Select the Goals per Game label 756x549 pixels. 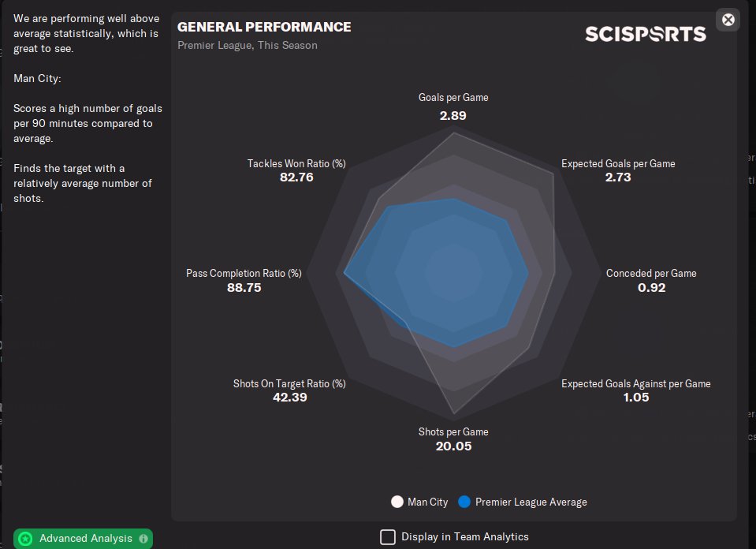tap(453, 98)
